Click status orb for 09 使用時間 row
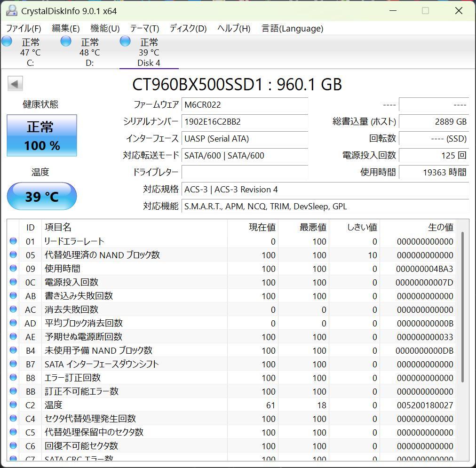The image size is (476, 468). pyautogui.click(x=13, y=268)
